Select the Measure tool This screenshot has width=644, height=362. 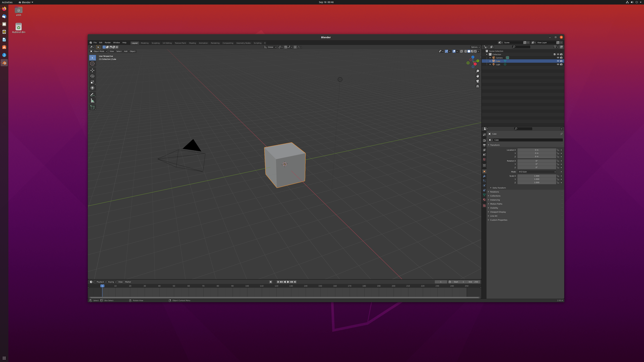pyautogui.click(x=93, y=100)
